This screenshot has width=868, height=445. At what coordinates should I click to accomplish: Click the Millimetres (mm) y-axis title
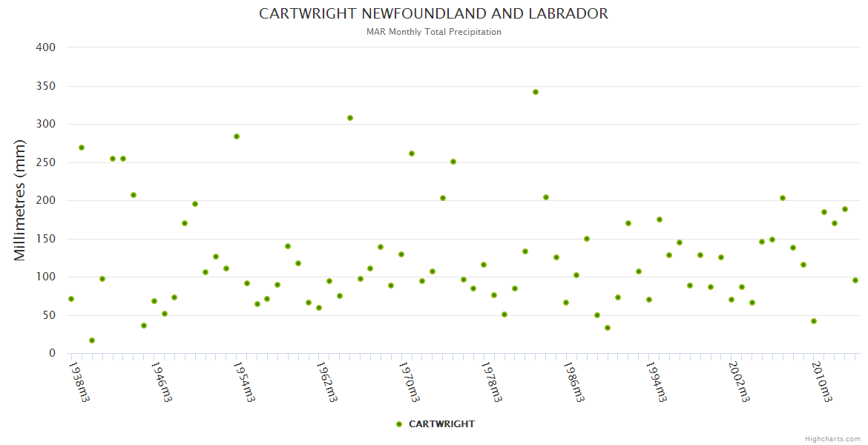pos(20,200)
